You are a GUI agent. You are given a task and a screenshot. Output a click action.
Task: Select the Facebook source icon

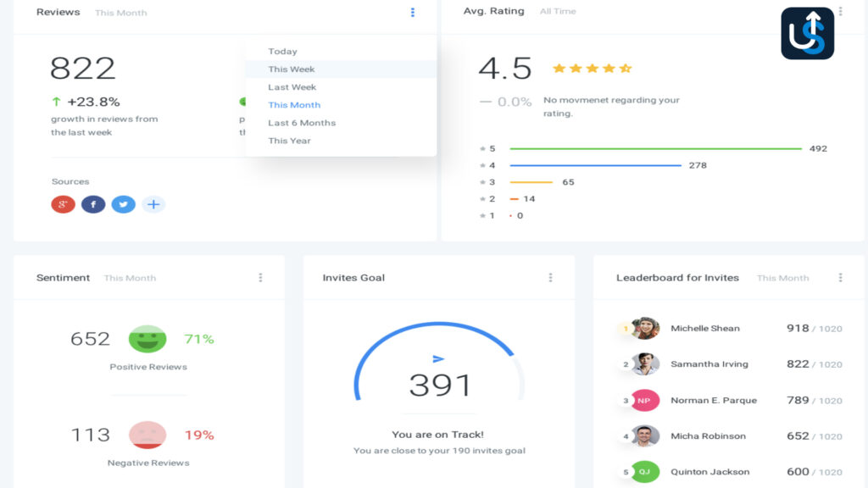(93, 204)
